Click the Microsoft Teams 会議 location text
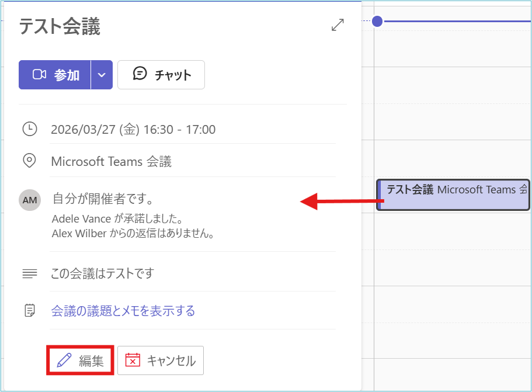This screenshot has height=392, width=532. point(112,162)
